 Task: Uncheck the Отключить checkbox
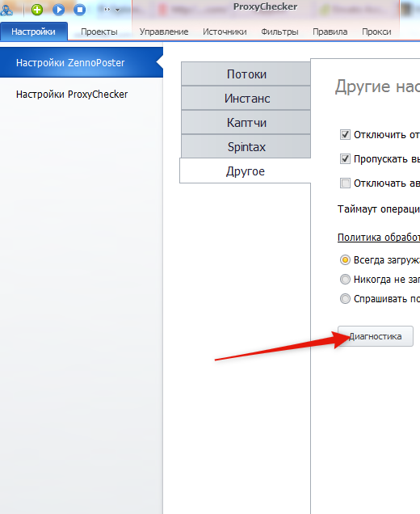345,134
